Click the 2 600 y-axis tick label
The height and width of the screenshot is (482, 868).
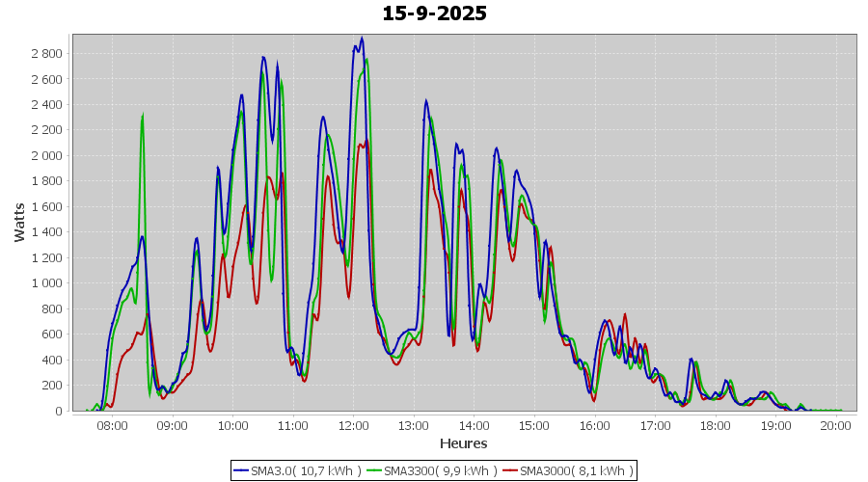(47, 79)
